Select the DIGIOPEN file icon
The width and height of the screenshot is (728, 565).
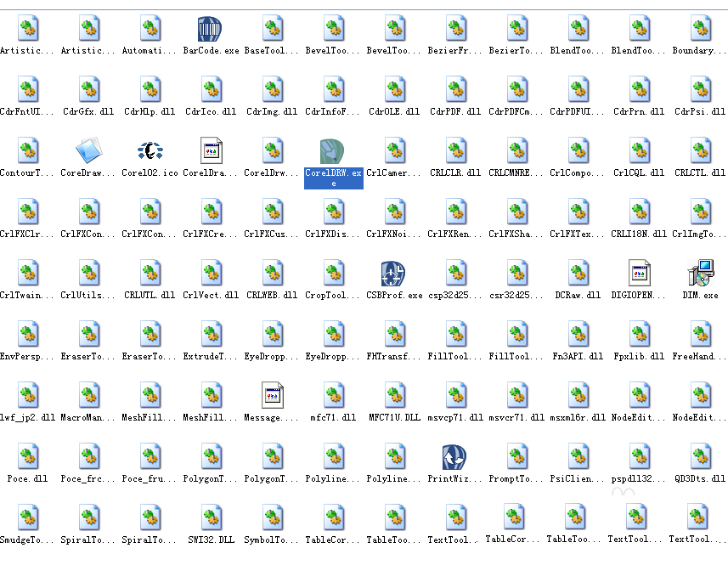point(640,273)
